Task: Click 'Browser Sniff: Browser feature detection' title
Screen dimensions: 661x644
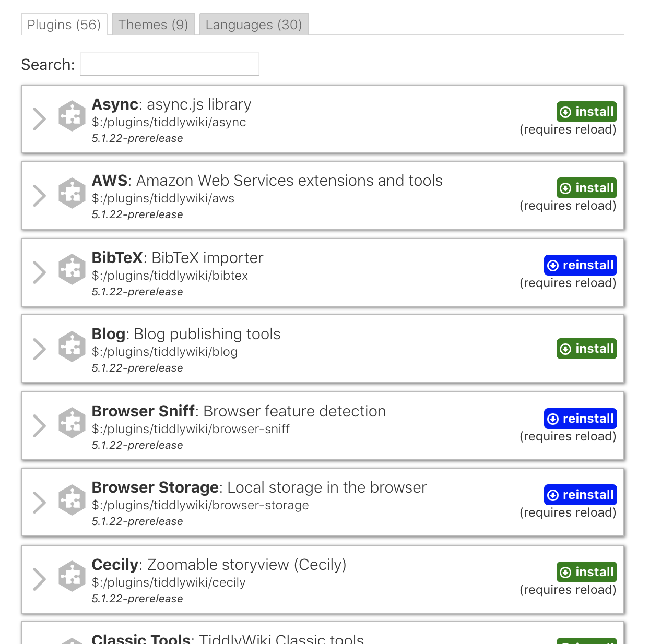Action: (239, 411)
